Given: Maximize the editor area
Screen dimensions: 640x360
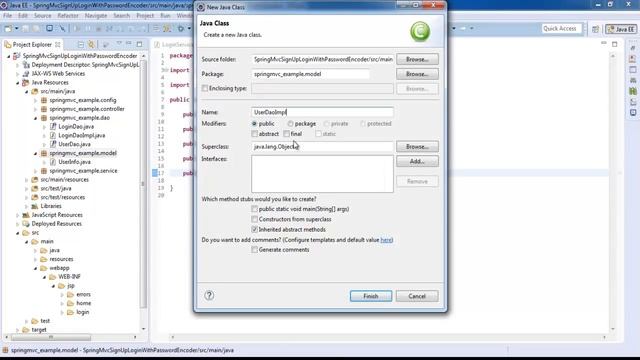Looking at the screenshot, I should tap(615, 44).
